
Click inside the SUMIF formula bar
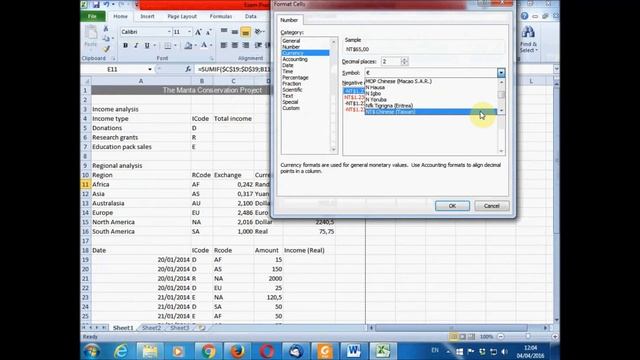point(233,69)
